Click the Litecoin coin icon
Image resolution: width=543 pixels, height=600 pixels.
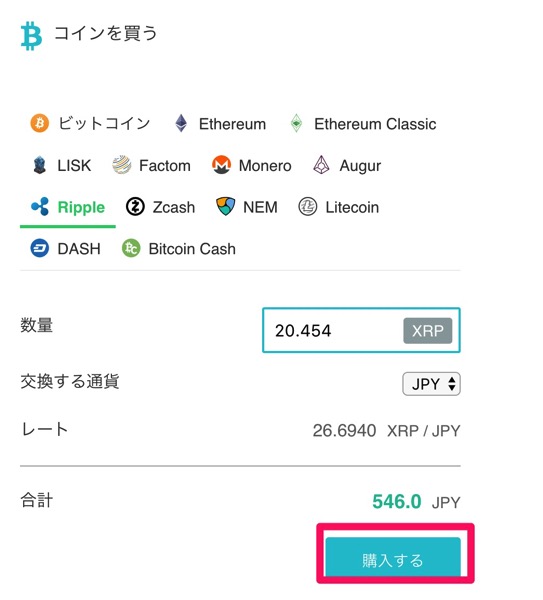[x=308, y=207]
